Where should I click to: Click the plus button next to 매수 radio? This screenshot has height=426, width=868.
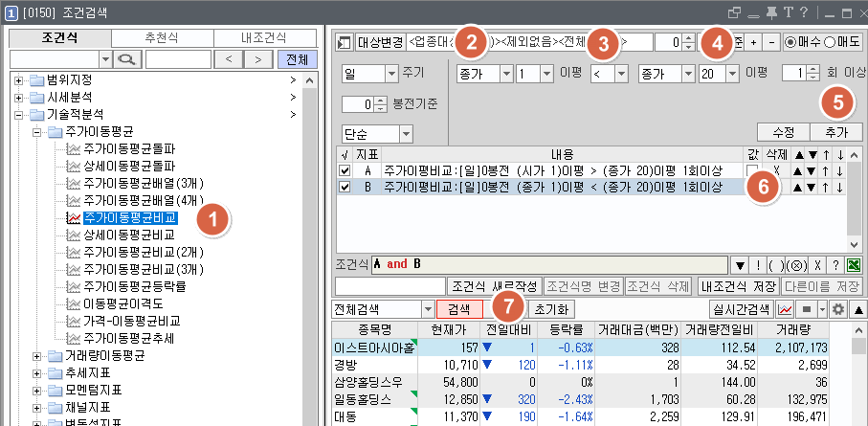[x=753, y=43]
